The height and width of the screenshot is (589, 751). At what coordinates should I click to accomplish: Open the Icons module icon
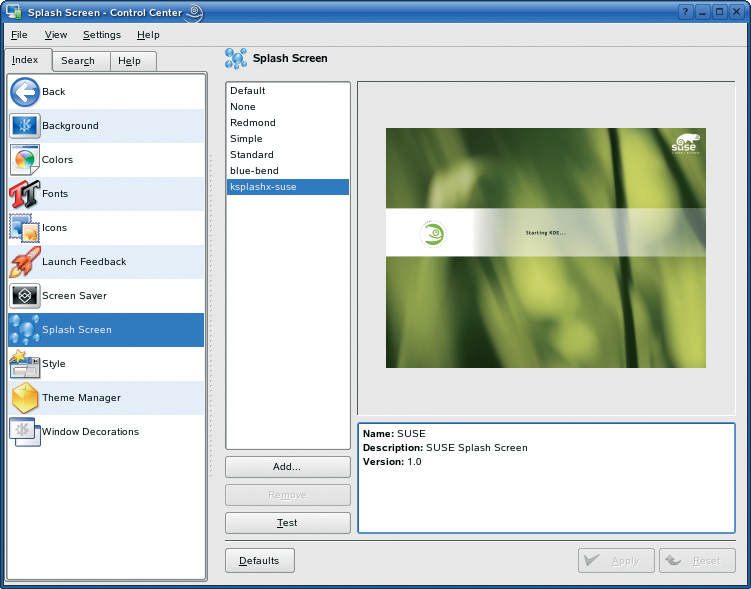click(x=24, y=228)
